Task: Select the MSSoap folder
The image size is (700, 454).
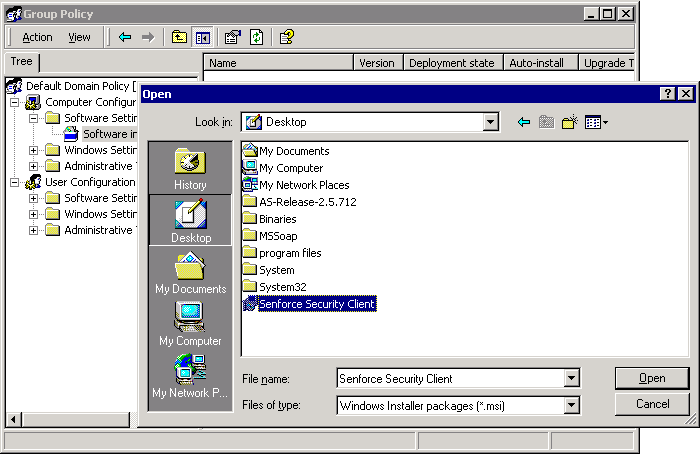Action: pyautogui.click(x=270, y=236)
